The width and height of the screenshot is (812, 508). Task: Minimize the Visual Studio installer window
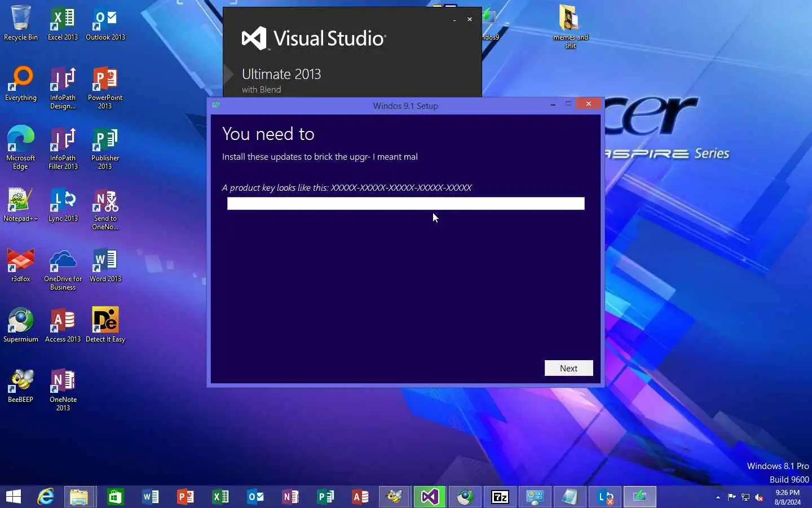454,20
